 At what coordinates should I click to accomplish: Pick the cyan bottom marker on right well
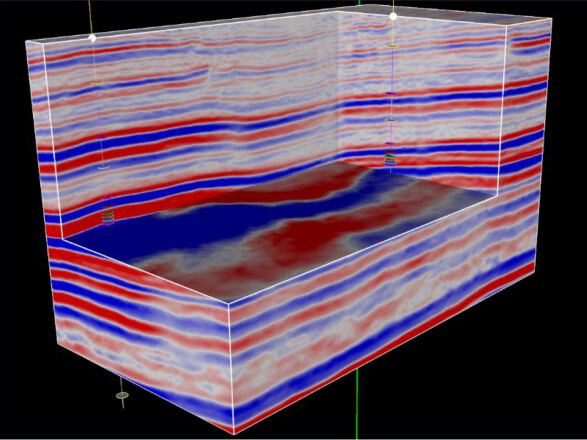390,164
